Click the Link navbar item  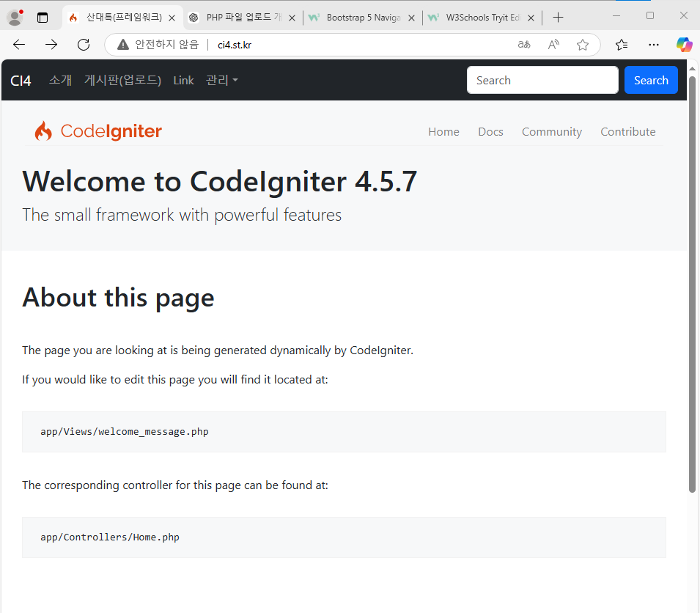[183, 81]
